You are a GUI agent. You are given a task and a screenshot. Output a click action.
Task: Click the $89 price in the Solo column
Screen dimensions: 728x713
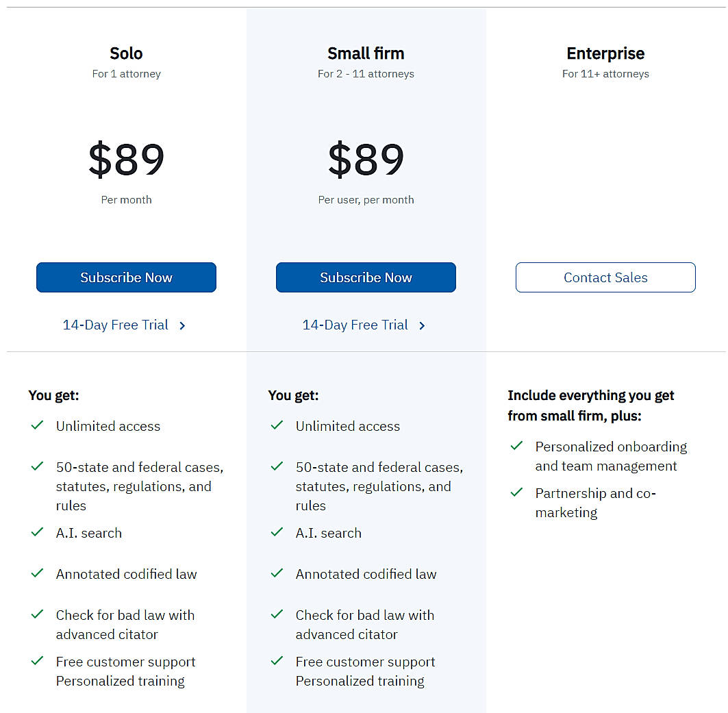point(126,160)
